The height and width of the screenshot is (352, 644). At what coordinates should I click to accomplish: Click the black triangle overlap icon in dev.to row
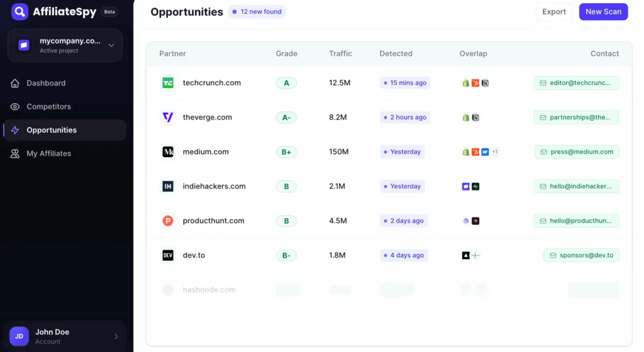pyautogui.click(x=466, y=255)
